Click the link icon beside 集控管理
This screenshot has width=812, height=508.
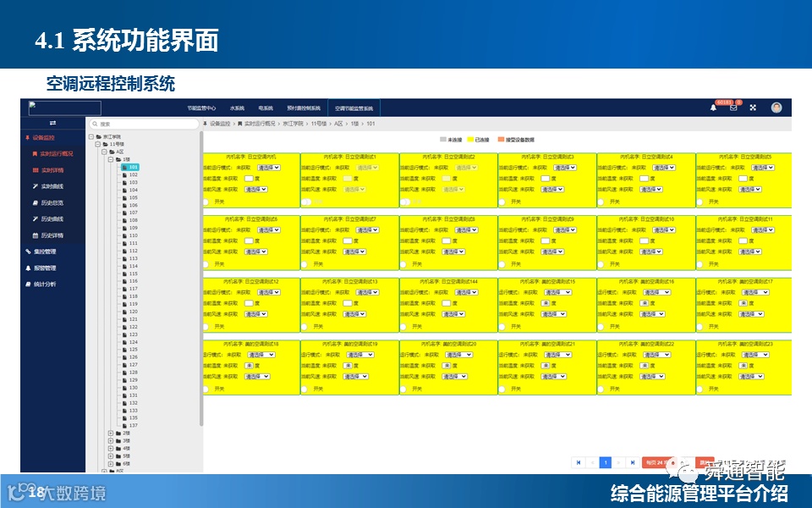(x=28, y=251)
